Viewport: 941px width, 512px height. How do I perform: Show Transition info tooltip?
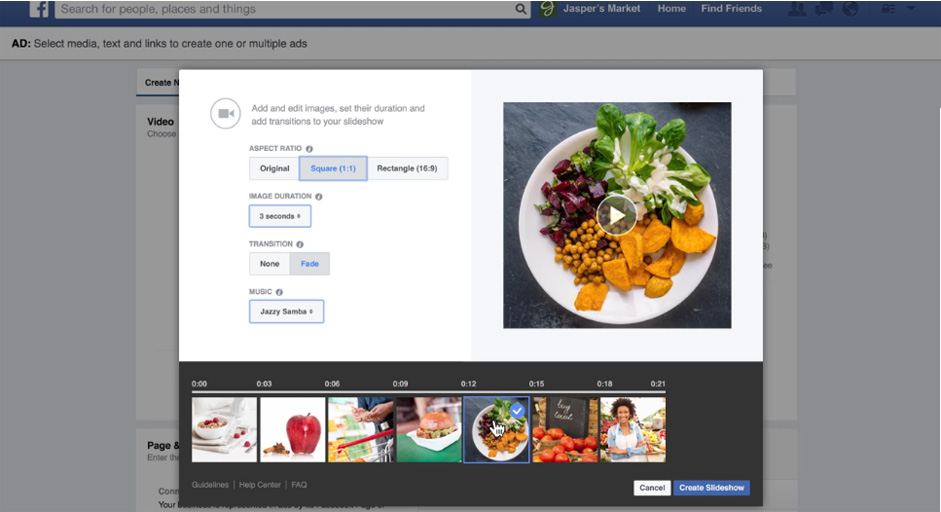[x=299, y=244]
